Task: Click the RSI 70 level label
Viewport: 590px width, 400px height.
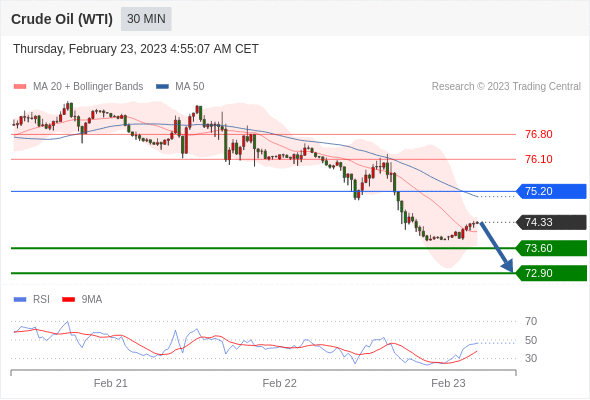Action: click(531, 321)
